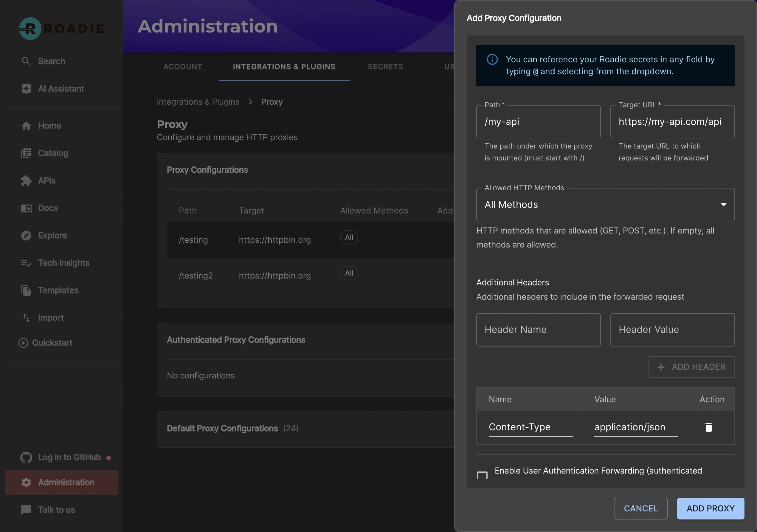Click the Header Name input field
The width and height of the screenshot is (757, 532).
(x=538, y=330)
